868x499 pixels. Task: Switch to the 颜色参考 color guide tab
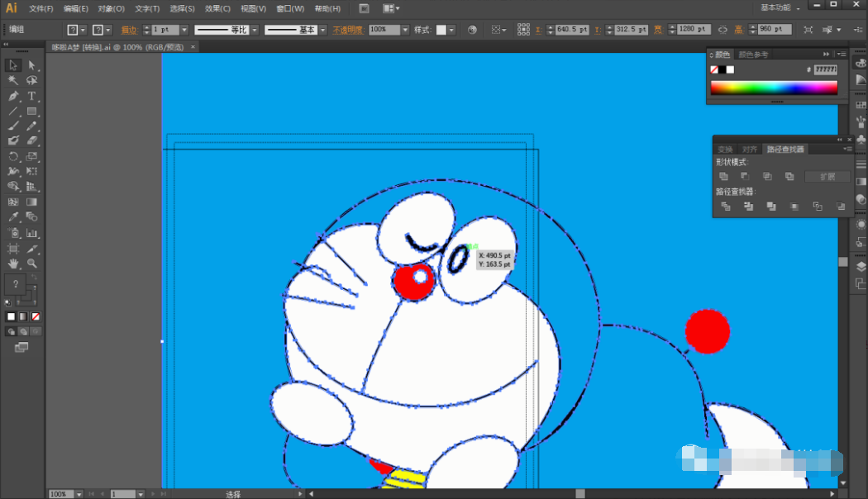753,55
